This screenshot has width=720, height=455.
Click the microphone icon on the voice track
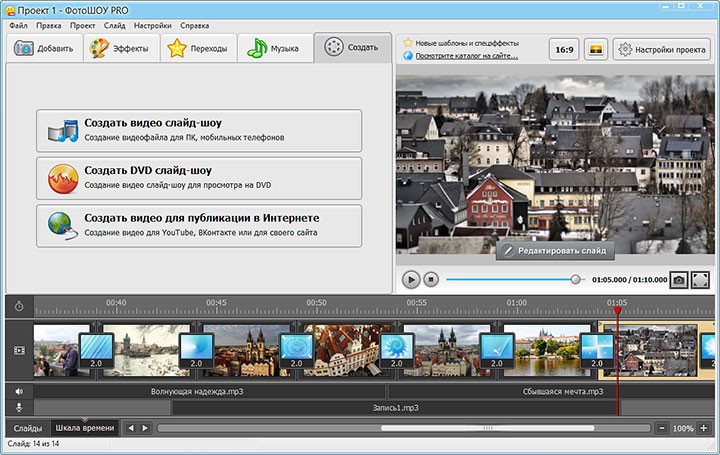click(x=18, y=408)
